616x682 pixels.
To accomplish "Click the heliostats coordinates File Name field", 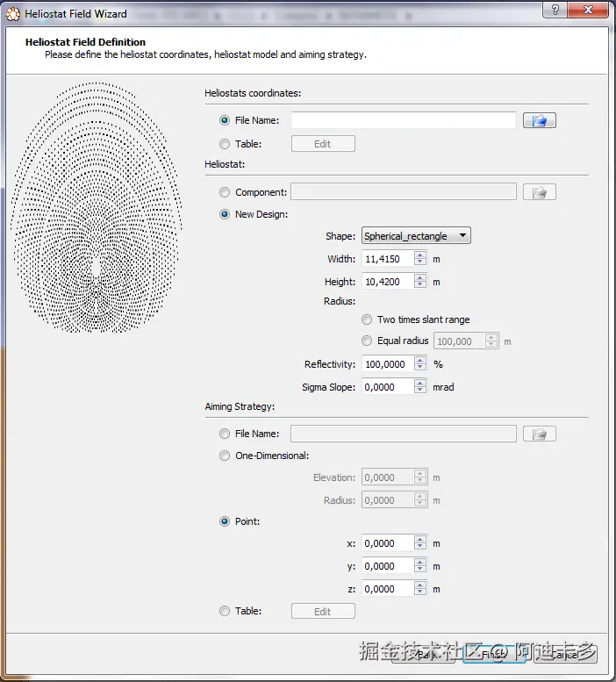I will (x=404, y=120).
